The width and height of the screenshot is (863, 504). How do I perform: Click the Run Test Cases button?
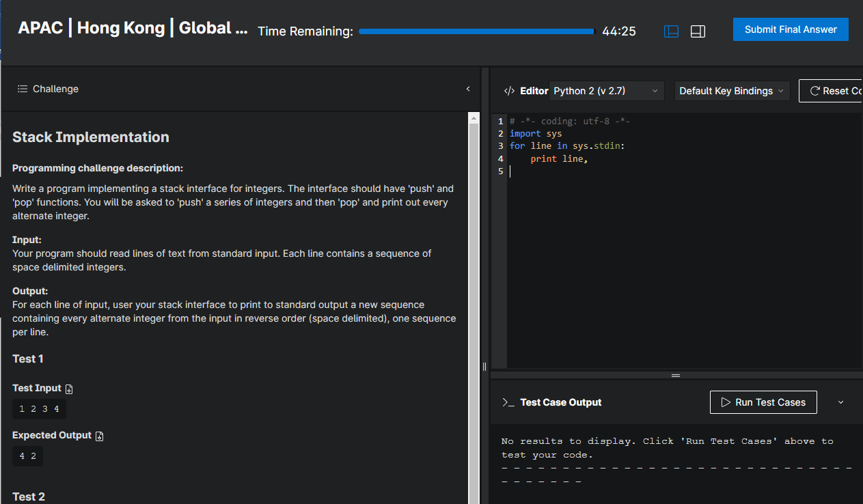point(763,402)
